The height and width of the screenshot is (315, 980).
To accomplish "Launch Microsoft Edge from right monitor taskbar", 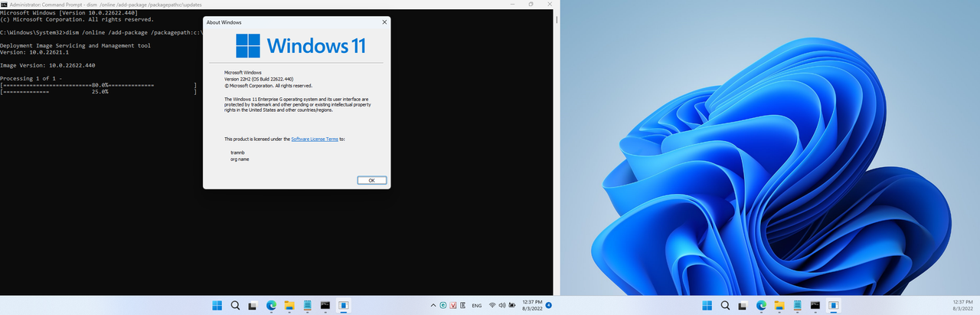I will point(761,305).
